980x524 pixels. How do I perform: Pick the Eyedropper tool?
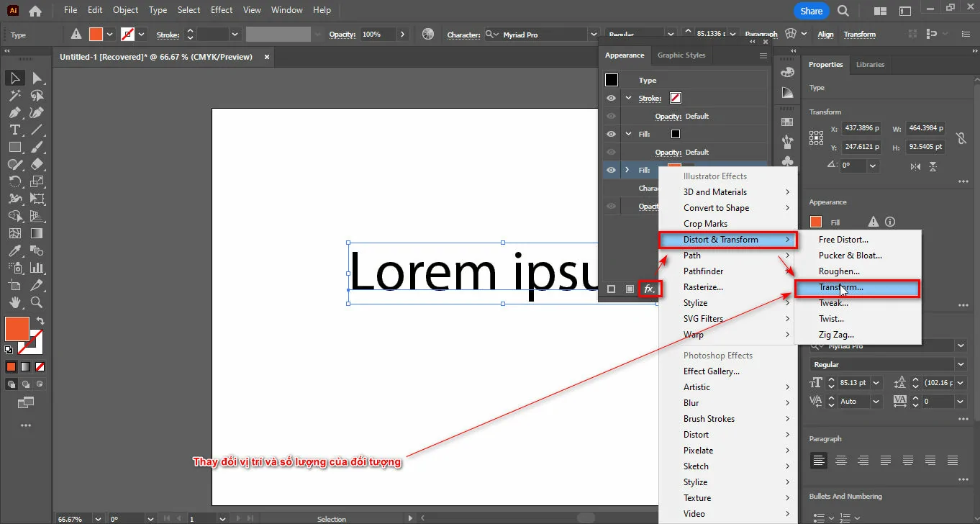tap(14, 250)
